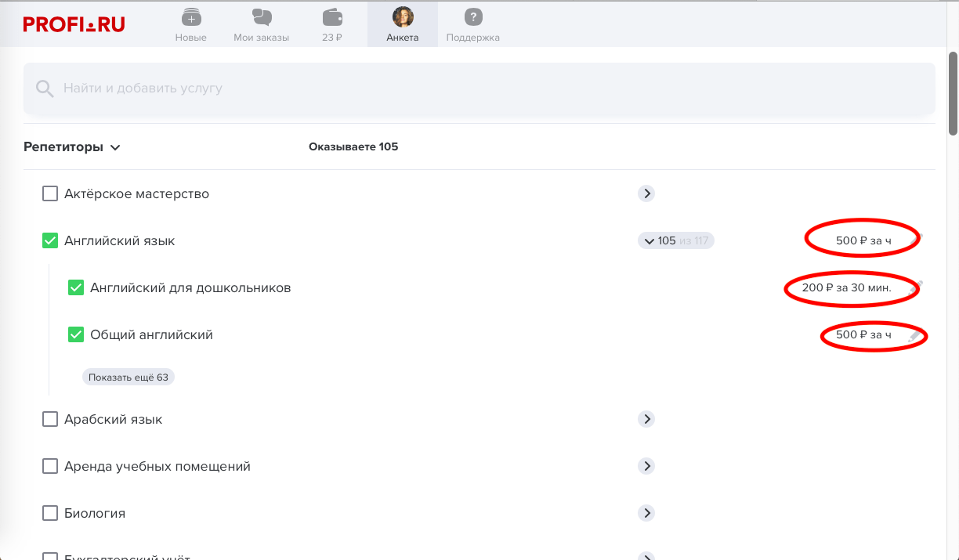The image size is (959, 560).
Task: Click the PROFI.RU logo
Action: [74, 23]
